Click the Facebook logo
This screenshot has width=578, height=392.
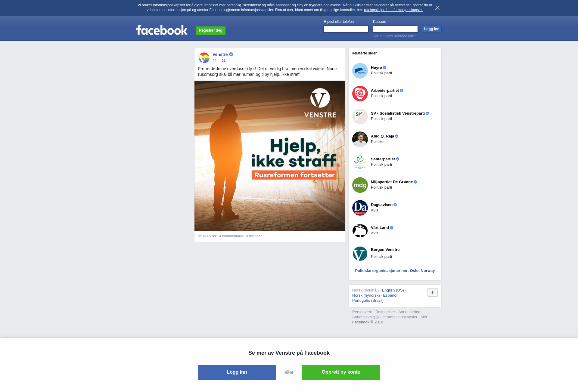click(x=162, y=30)
